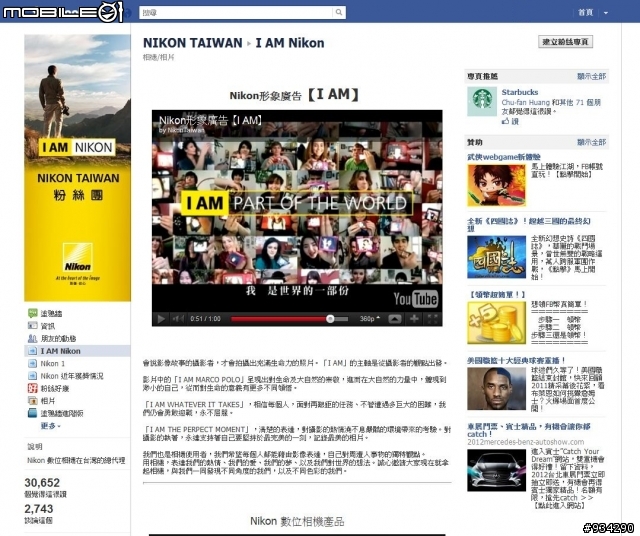The width and height of the screenshot is (640, 536).
Task: Click the 2,743 talking about this count
Action: [x=39, y=509]
